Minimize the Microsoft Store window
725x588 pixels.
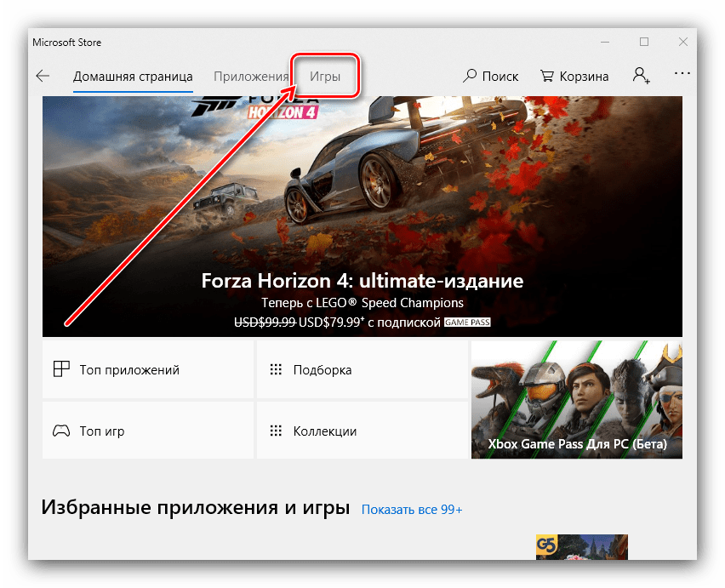point(605,42)
